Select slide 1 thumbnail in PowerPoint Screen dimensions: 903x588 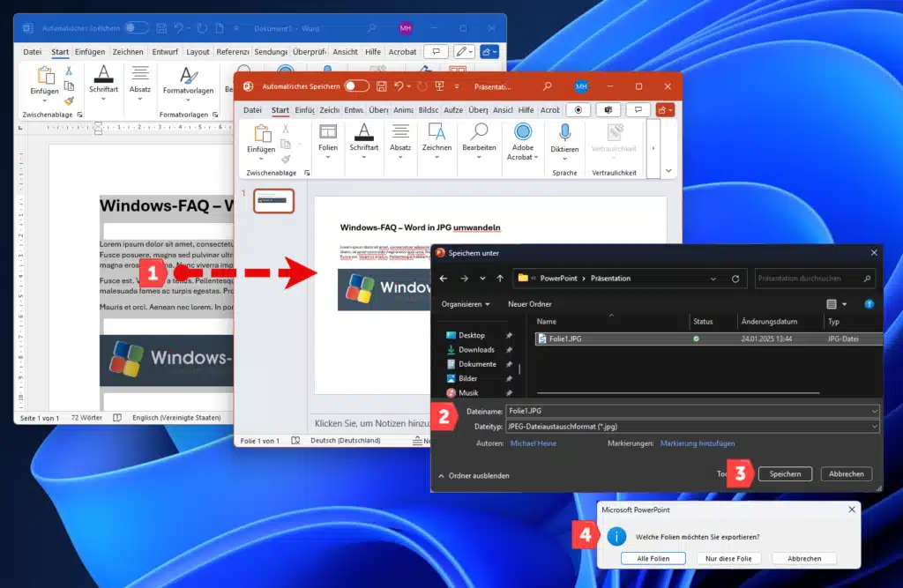[x=273, y=201]
